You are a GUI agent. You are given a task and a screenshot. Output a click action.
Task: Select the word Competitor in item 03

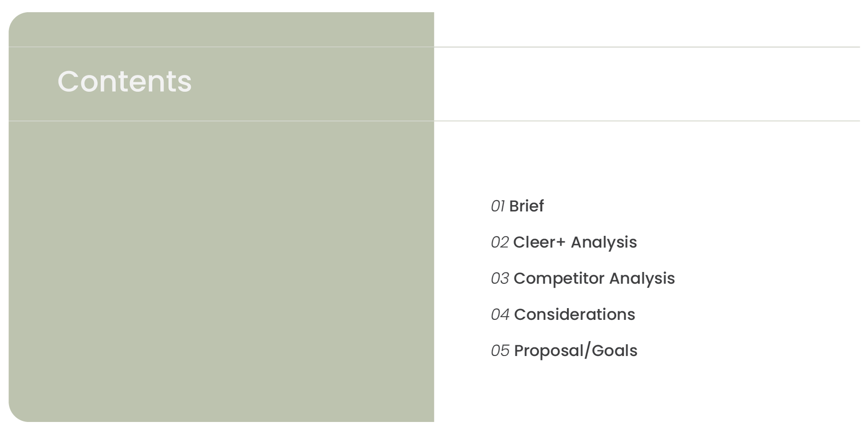(x=559, y=279)
